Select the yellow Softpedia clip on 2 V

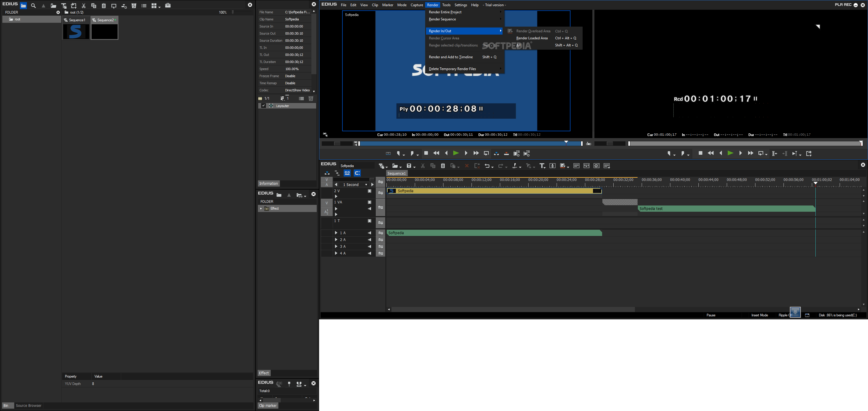point(494,191)
